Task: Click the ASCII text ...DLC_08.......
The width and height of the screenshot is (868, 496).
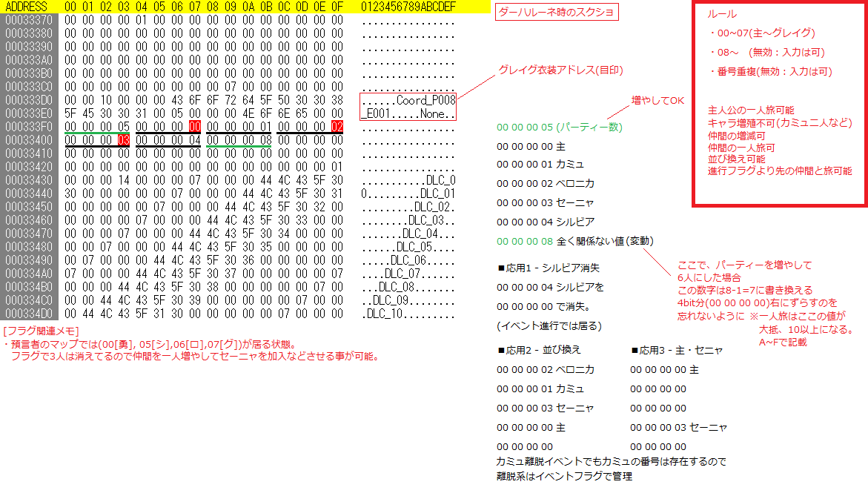Action: click(x=408, y=287)
